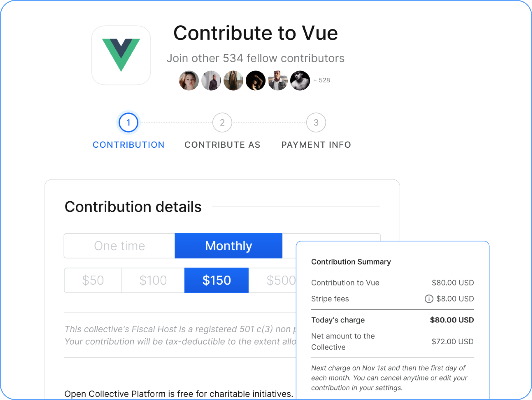Click the Contribution Summary heading
The height and width of the screenshot is (400, 532).
pyautogui.click(x=351, y=262)
